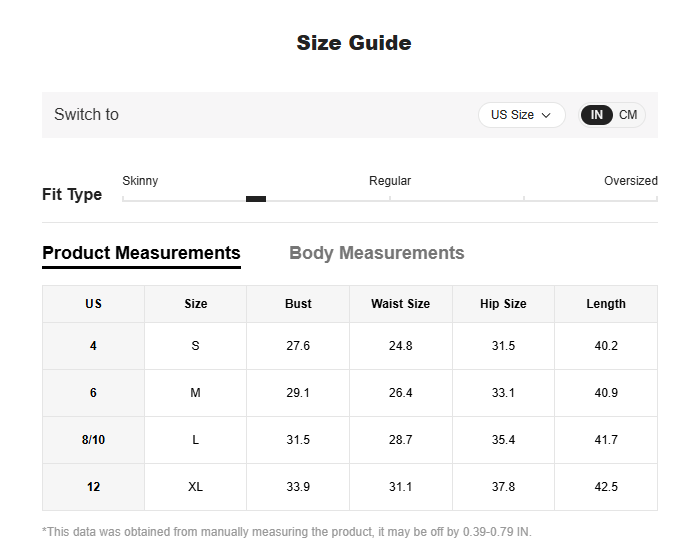This screenshot has height=553, width=690.
Task: Click the Fit Type label
Action: (x=72, y=194)
